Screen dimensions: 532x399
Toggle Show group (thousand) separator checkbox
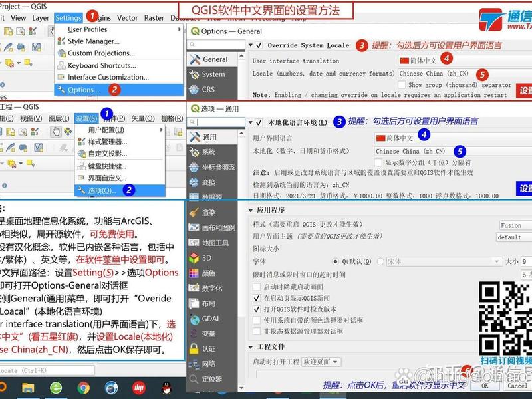click(402, 85)
